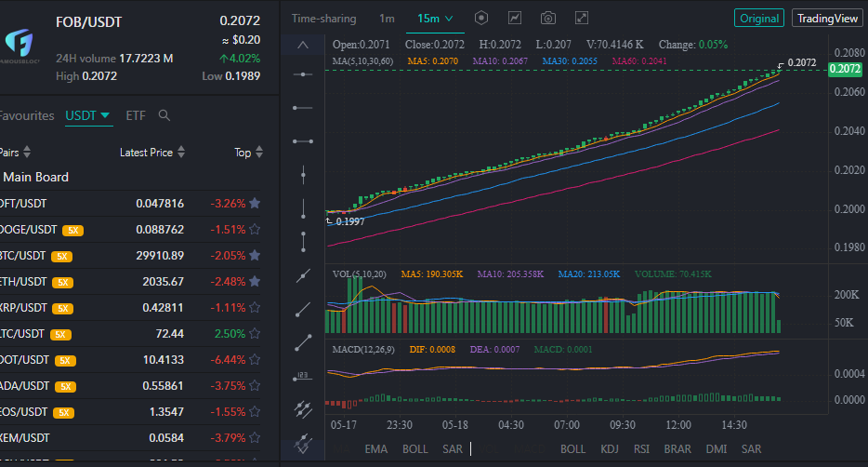Select the vertical ray drawing tool
Screen dimensions: 868x467
click(303, 209)
